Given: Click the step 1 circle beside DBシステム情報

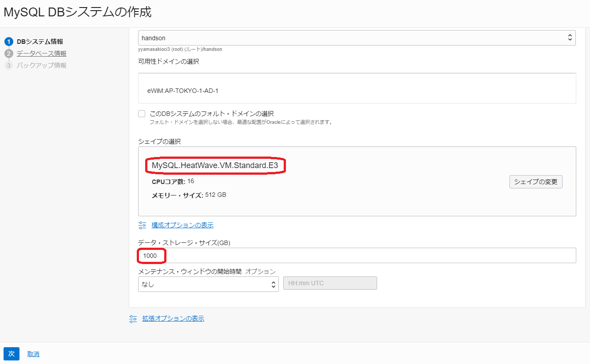Looking at the screenshot, I should point(9,41).
